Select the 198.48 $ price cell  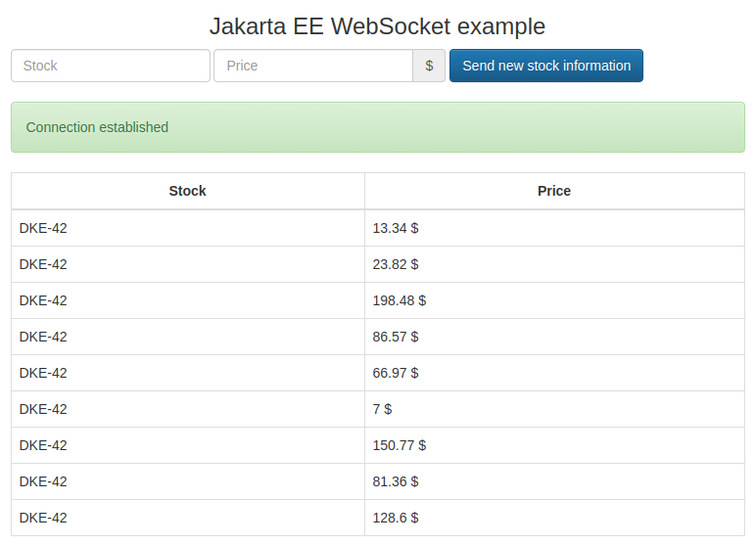(554, 300)
